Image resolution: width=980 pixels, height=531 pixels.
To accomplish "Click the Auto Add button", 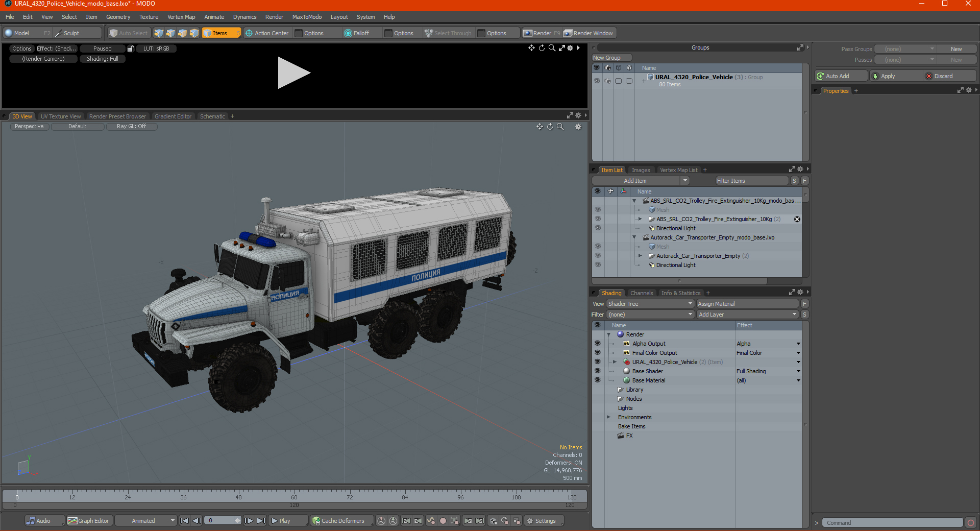I will click(x=841, y=76).
